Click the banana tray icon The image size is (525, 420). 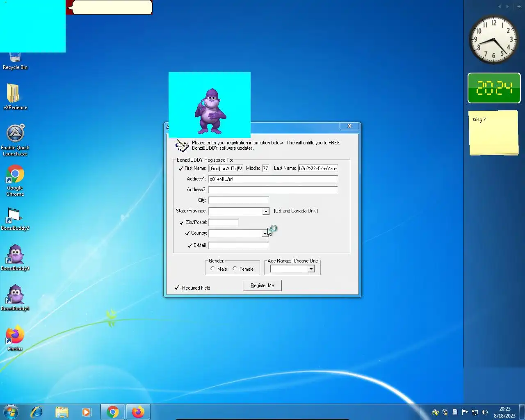pyautogui.click(x=435, y=412)
